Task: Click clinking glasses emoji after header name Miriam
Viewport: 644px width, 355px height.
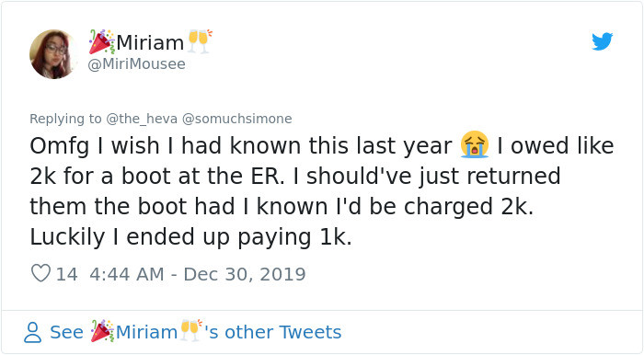Action: click(x=200, y=41)
